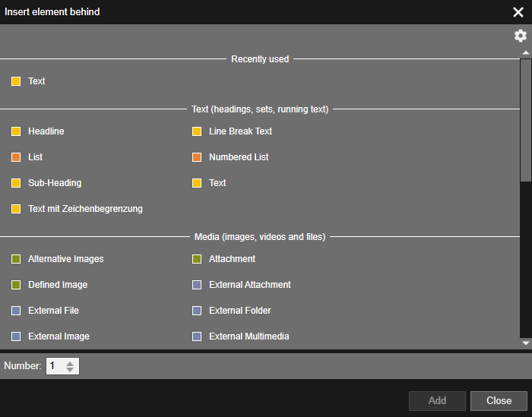Click the scrollbar up arrow
The width and height of the screenshot is (532, 417).
[526, 53]
